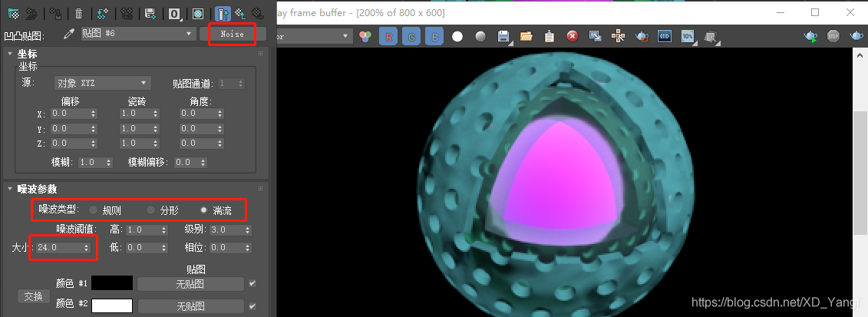Duplicate to Max frame buffer icon
Image resolution: width=868 pixels, height=317 pixels.
595,37
